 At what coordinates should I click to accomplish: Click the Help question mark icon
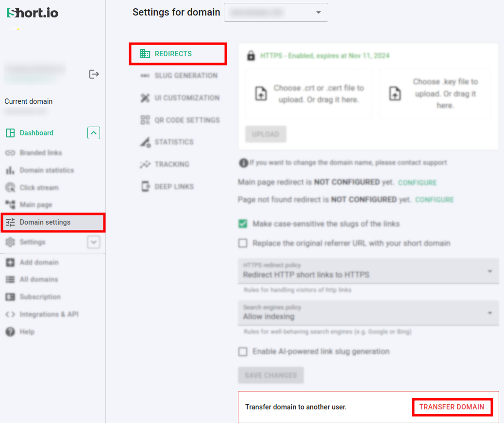click(x=10, y=332)
